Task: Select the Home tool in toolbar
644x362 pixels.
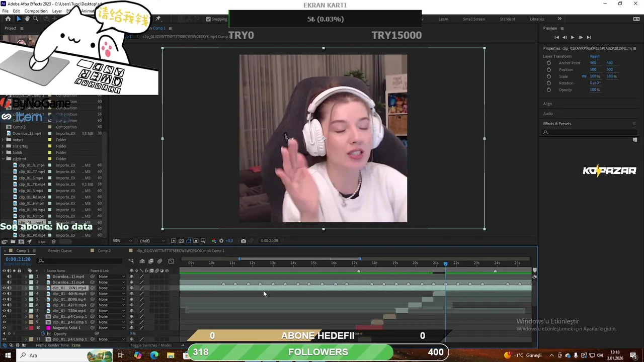Action: (x=8, y=19)
